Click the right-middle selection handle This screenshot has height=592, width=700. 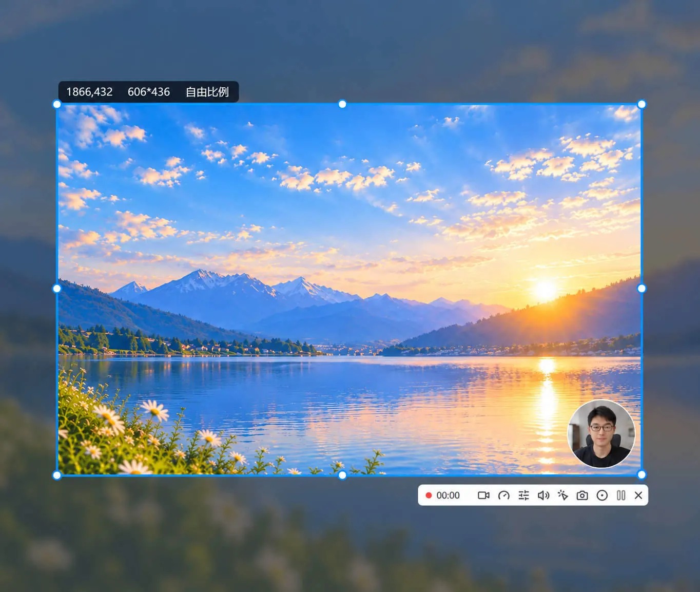coord(641,289)
